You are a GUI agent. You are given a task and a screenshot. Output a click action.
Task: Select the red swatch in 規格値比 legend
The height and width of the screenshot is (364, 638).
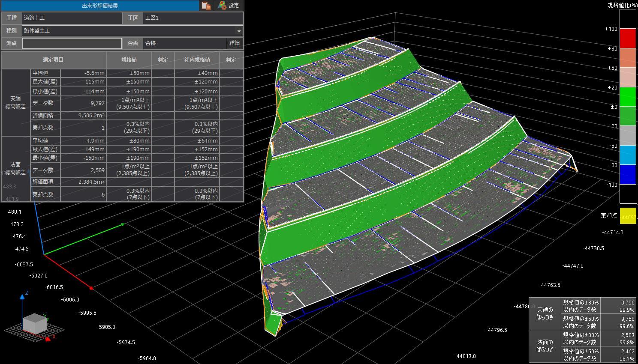[x=628, y=39]
